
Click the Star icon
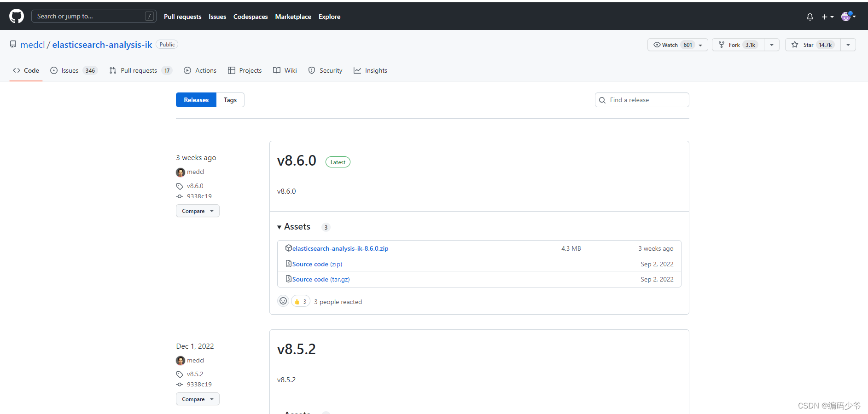click(795, 45)
